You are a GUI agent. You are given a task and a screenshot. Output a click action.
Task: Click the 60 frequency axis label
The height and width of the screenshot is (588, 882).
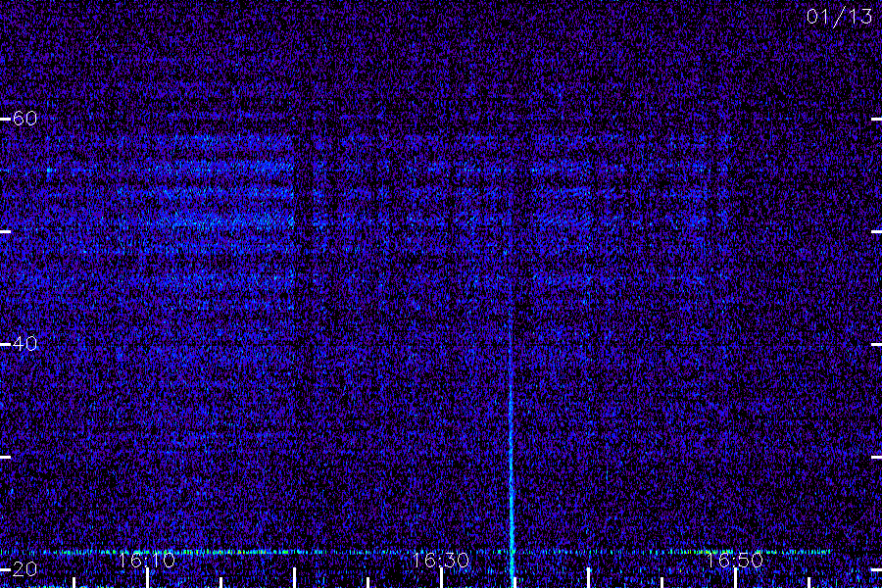click(24, 119)
